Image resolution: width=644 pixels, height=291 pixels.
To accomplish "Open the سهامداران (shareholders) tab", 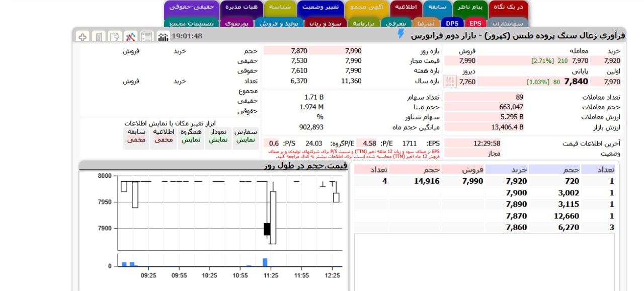I will click(507, 23).
